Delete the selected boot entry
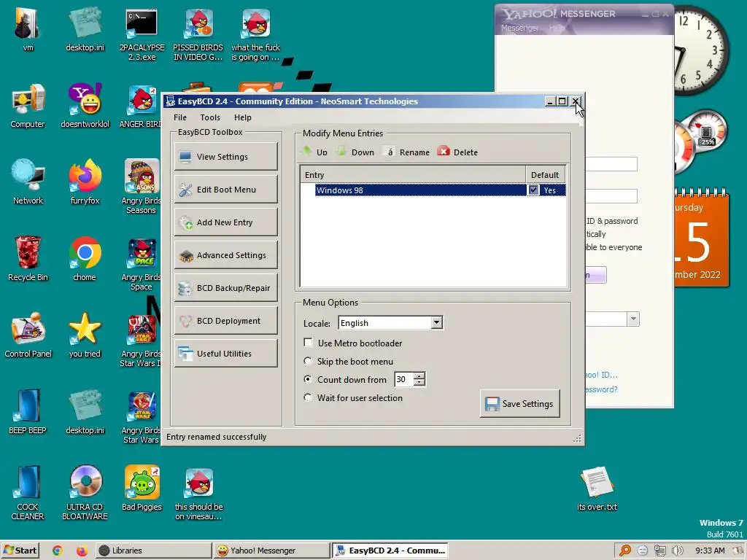Screen dimensions: 747x560 click(x=457, y=152)
